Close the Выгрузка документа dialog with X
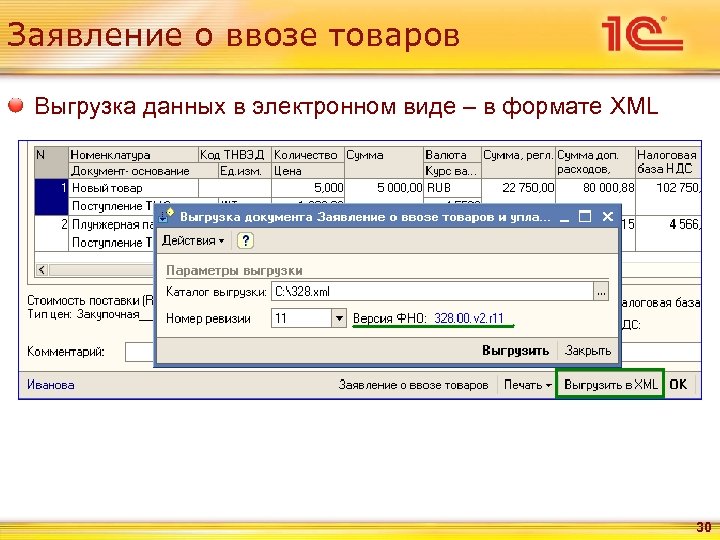Viewport: 720px width, 540px height. [608, 216]
